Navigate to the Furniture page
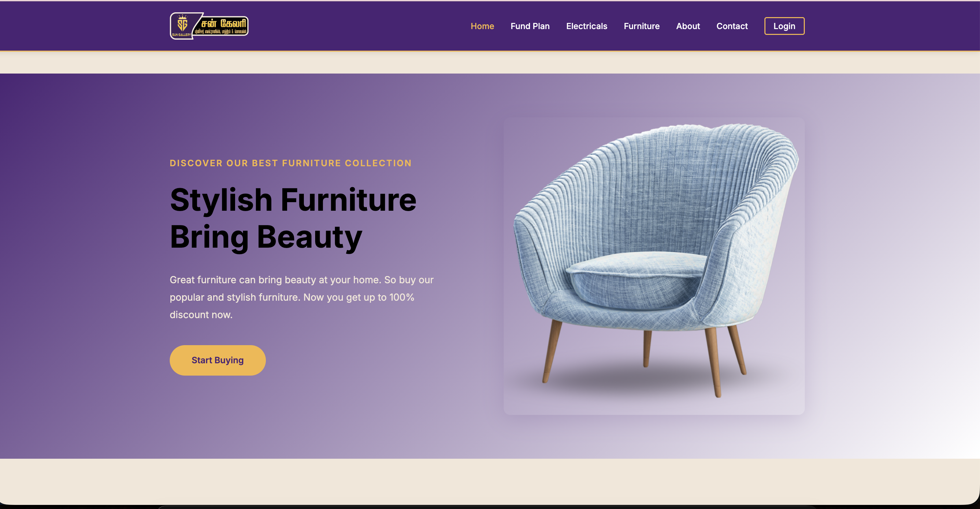The image size is (980, 509). click(641, 26)
